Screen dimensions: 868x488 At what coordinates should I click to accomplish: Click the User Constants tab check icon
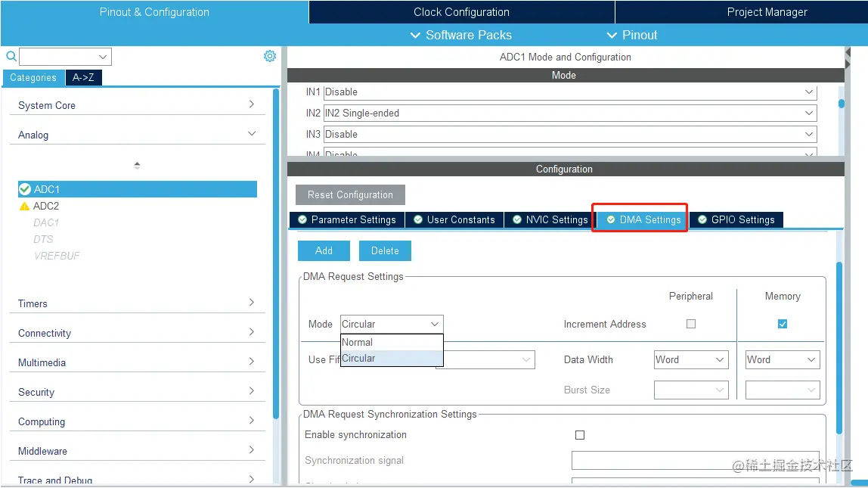[418, 219]
